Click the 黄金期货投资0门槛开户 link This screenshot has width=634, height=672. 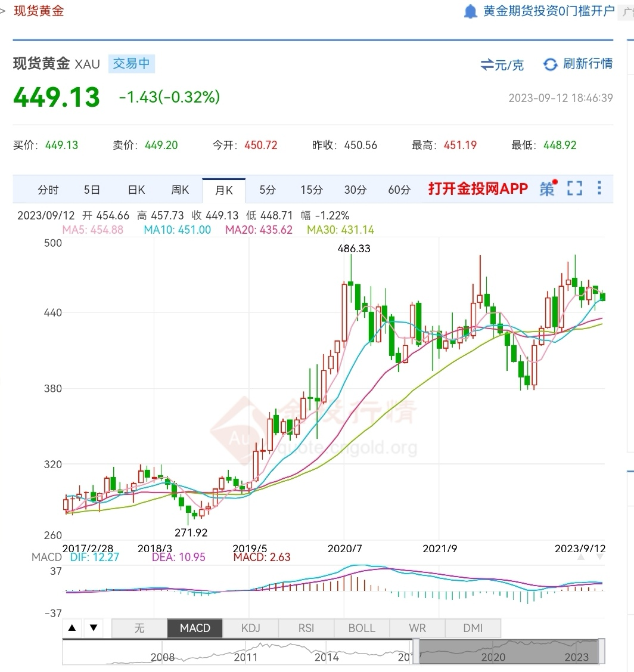pyautogui.click(x=548, y=11)
